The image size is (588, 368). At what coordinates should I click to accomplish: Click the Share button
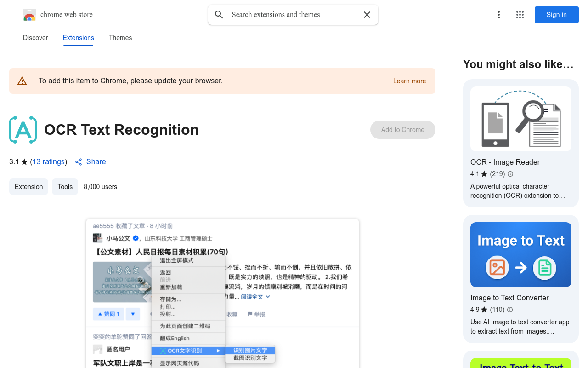point(90,162)
